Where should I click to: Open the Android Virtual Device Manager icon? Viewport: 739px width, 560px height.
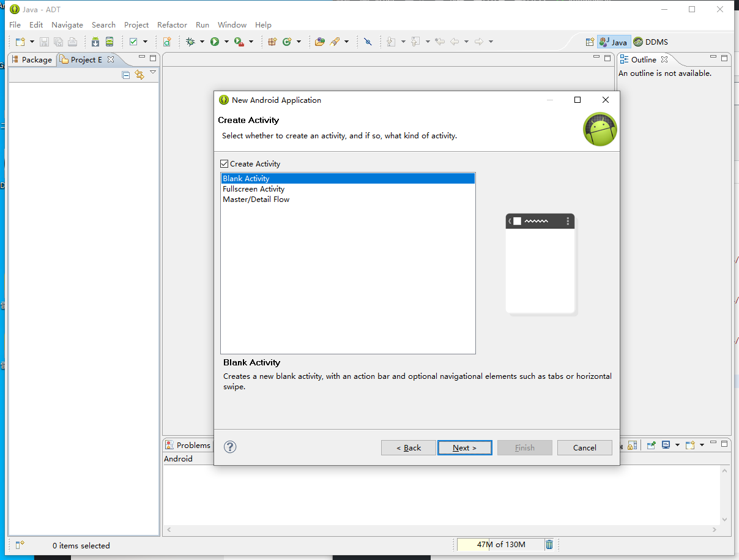110,42
